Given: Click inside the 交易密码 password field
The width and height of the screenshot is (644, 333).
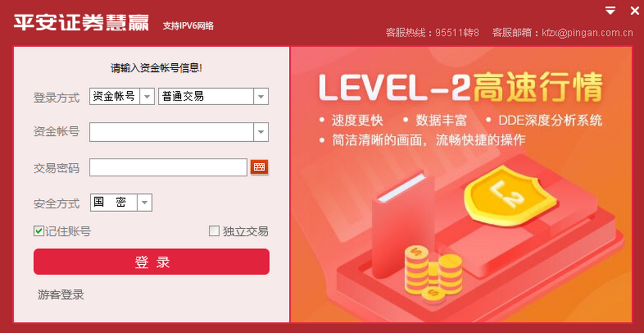Looking at the screenshot, I should click(169, 168).
